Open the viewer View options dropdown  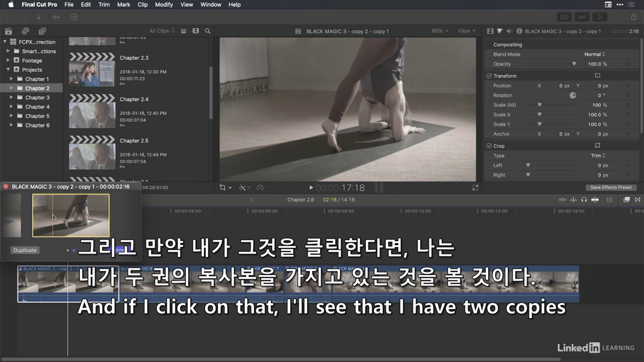(x=466, y=31)
